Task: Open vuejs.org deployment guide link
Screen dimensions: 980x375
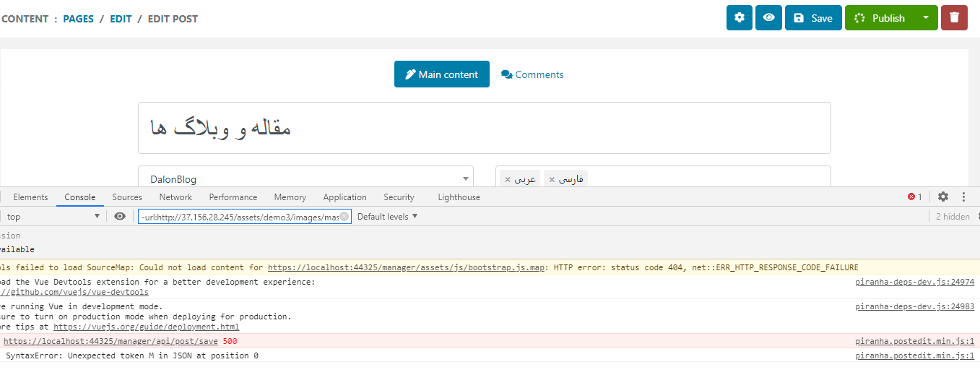Action: click(146, 327)
